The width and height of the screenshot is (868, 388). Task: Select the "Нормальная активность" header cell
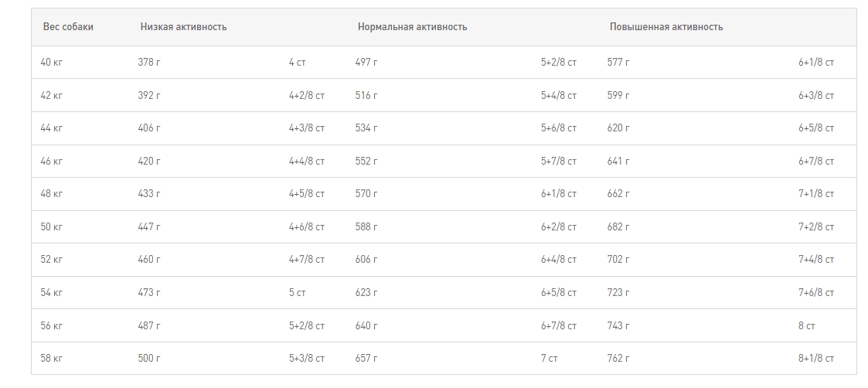pos(412,27)
